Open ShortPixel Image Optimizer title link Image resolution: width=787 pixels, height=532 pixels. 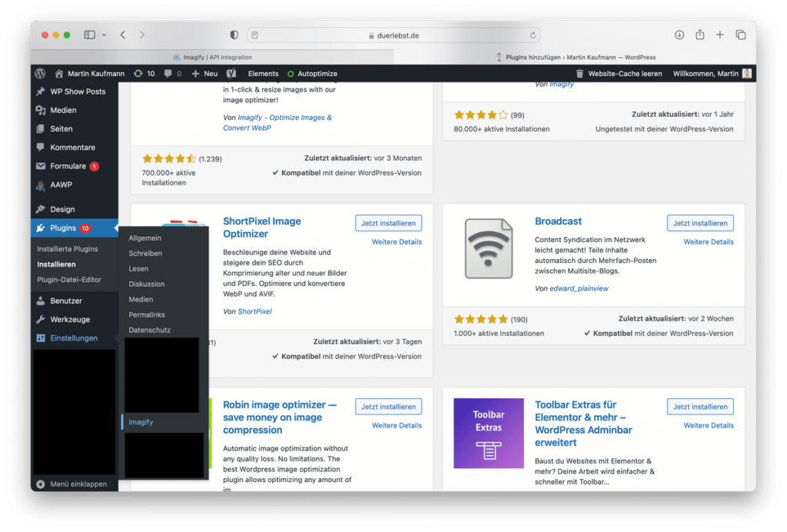(262, 228)
